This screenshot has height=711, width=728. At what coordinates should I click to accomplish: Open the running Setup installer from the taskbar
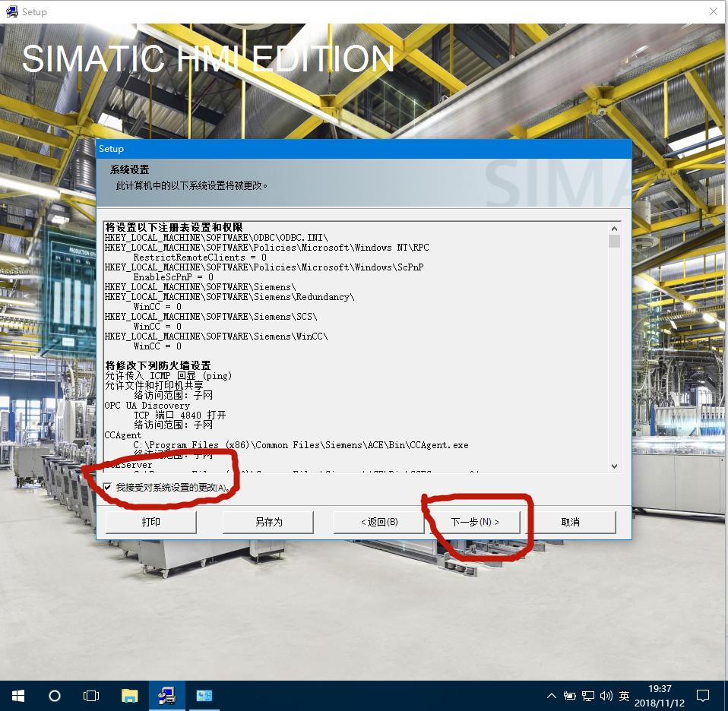(166, 694)
